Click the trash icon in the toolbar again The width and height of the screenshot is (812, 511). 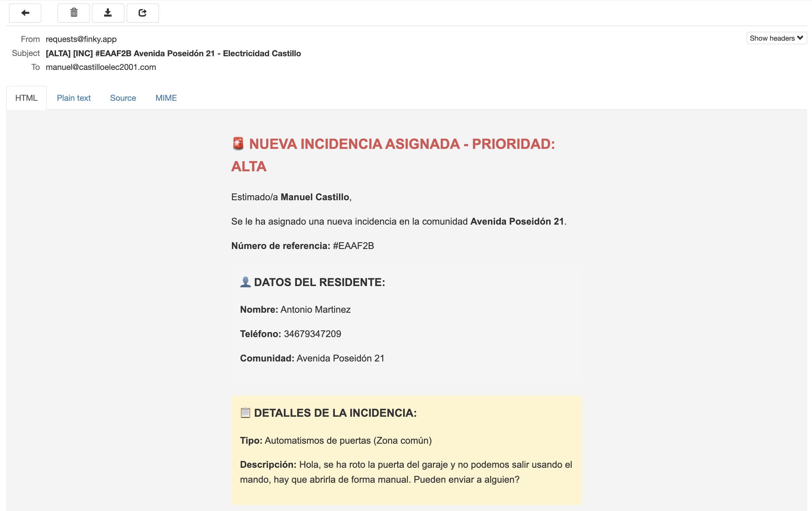[73, 13]
